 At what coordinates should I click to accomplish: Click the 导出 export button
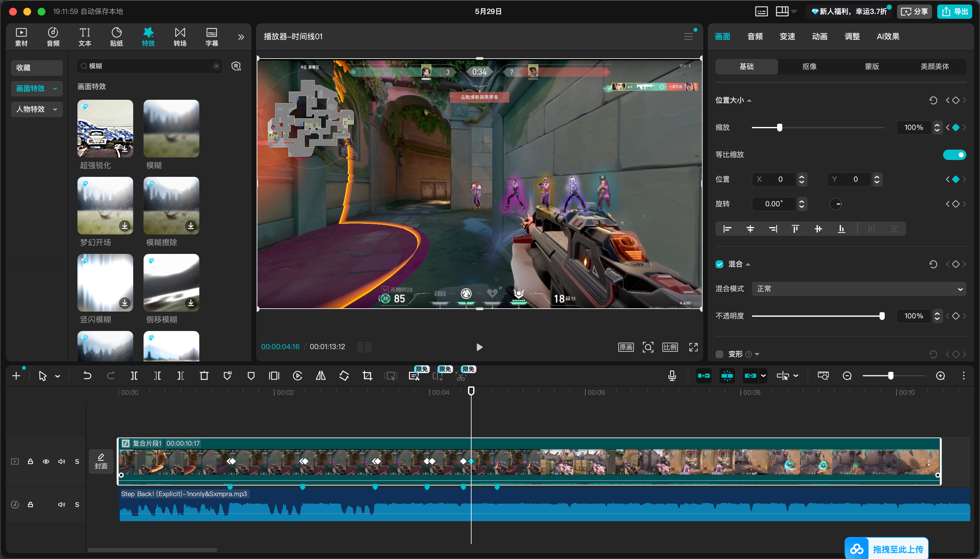tap(955, 12)
